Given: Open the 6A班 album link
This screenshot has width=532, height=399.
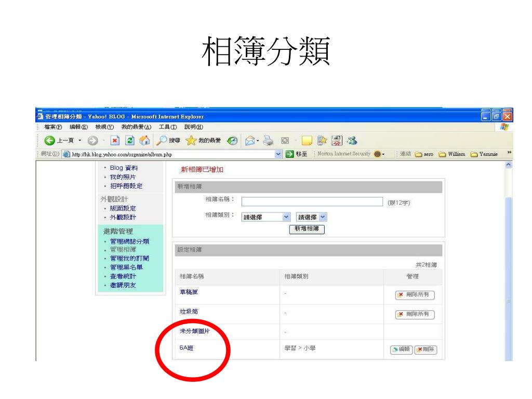Looking at the screenshot, I should tap(187, 348).
